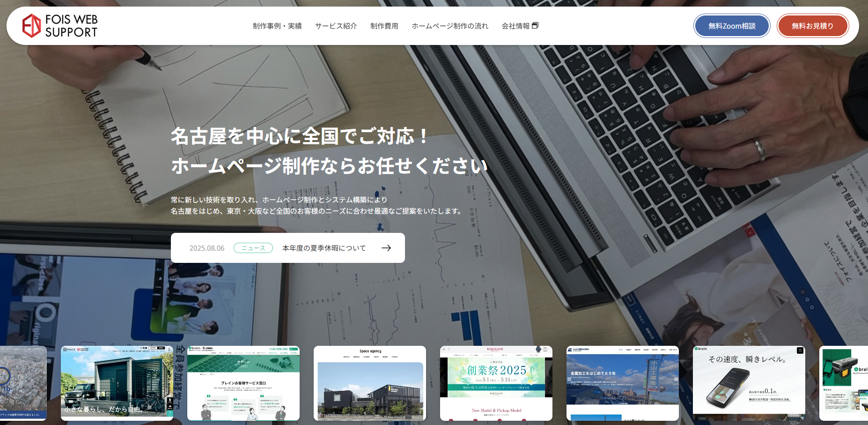Open the Space agency portfolio thumbnail

pos(370,383)
